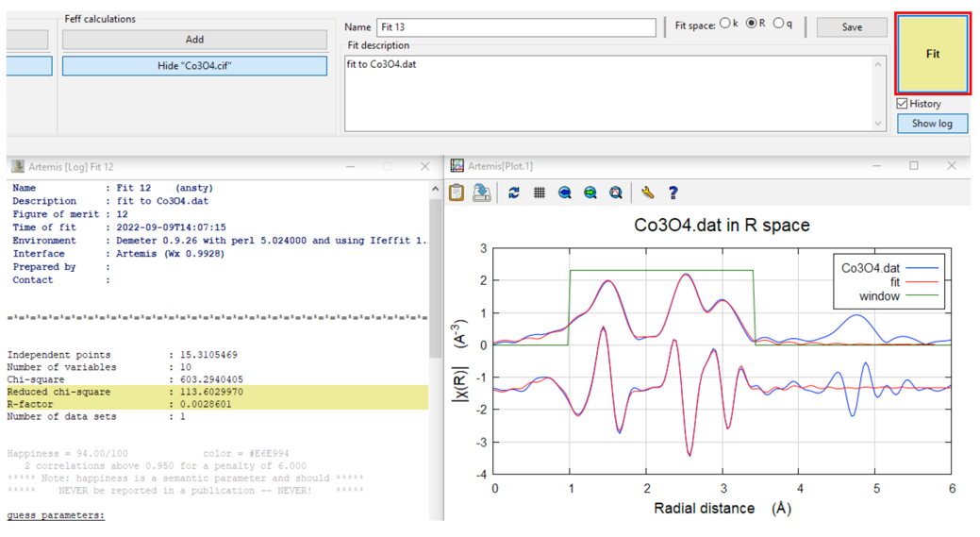Click Hide "Co3O4.cif" button

194,66
